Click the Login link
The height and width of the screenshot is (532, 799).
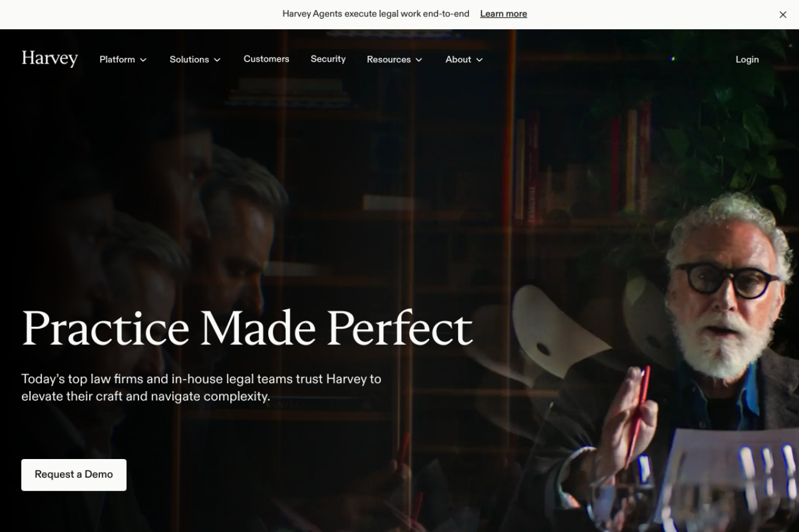pos(747,59)
